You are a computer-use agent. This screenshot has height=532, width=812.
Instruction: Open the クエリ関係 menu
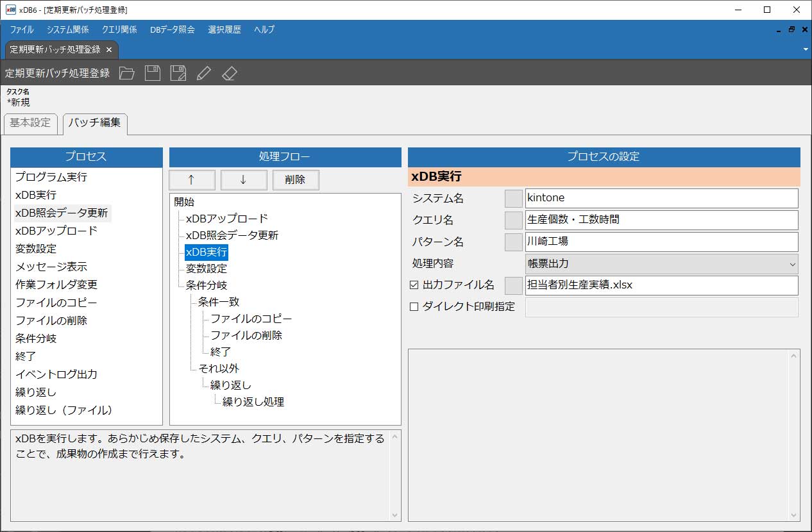point(119,29)
